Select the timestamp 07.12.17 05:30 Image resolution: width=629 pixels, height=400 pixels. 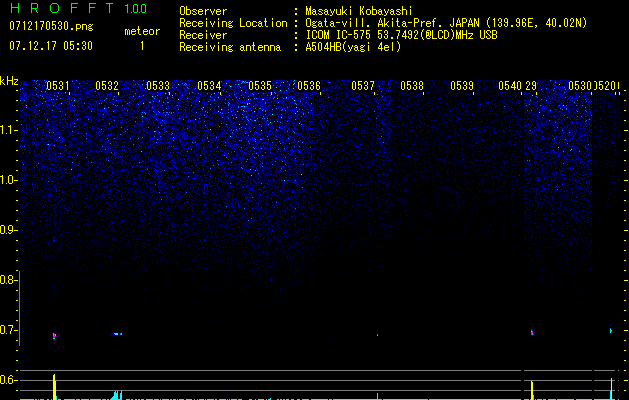(51, 46)
